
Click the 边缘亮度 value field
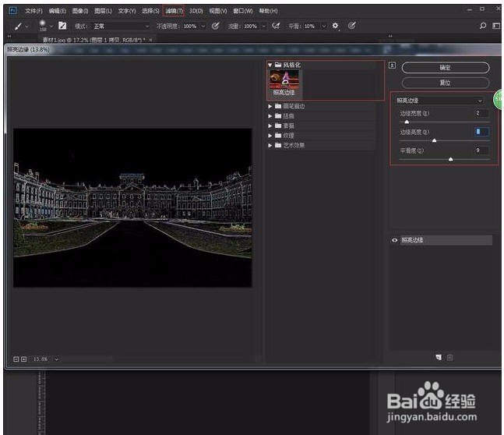481,132
